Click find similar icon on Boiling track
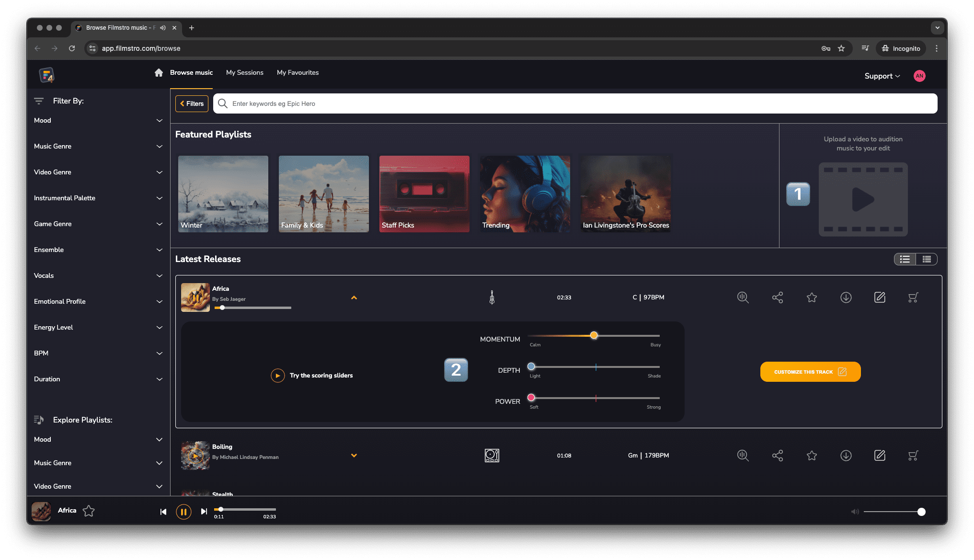This screenshot has width=974, height=560. 743,456
